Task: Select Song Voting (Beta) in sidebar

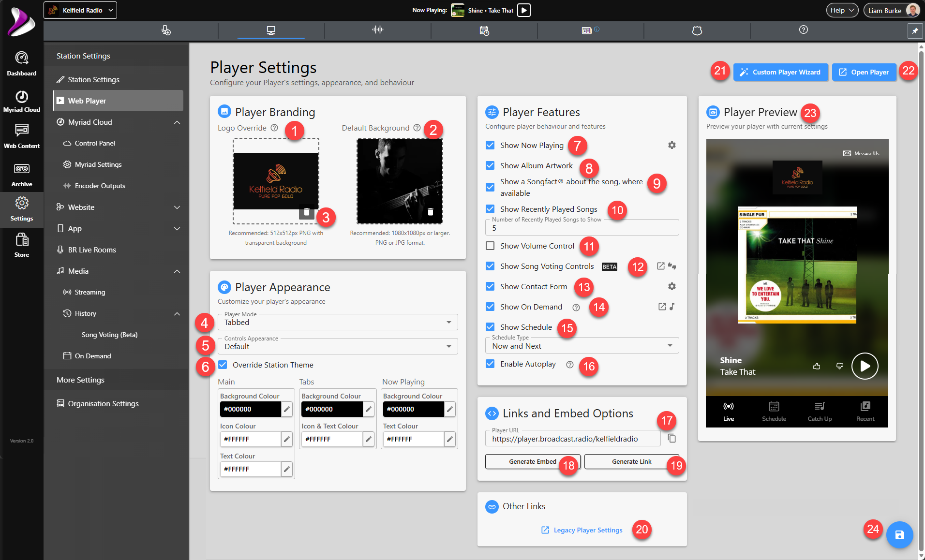Action: pos(109,335)
